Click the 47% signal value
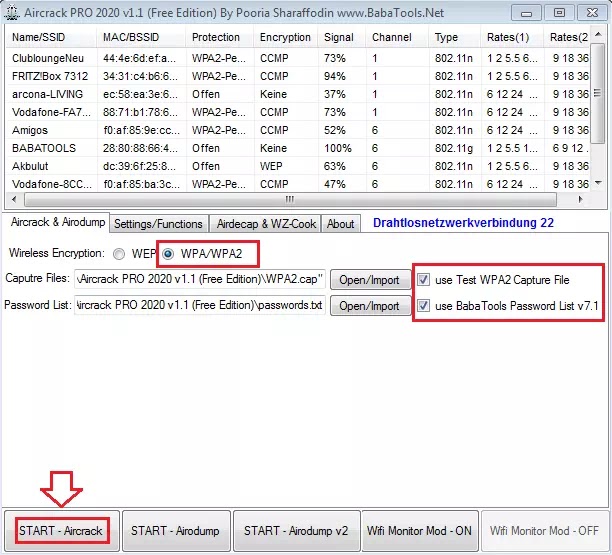 [334, 184]
